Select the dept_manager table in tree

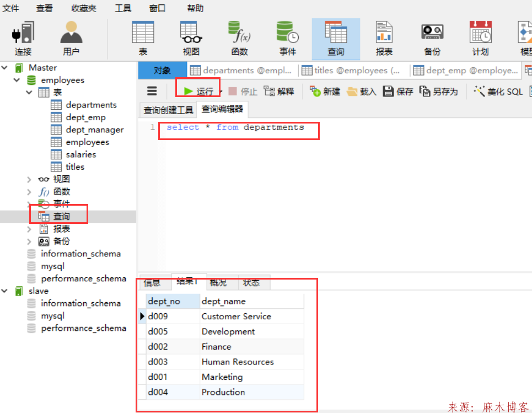[x=95, y=130]
